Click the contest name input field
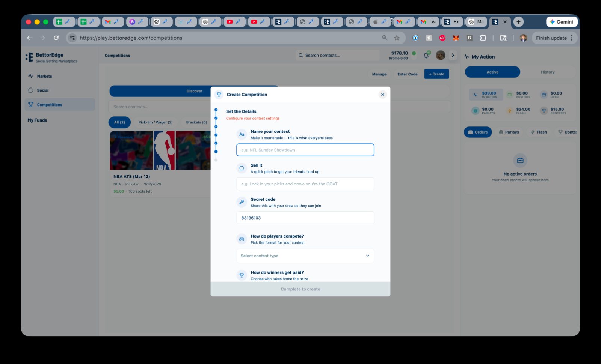The image size is (601, 364). pos(305,150)
